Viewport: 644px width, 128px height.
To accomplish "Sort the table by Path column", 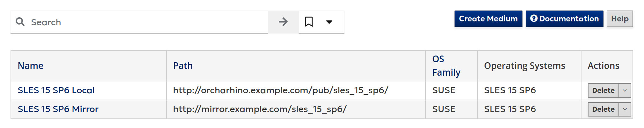I will [x=183, y=66].
